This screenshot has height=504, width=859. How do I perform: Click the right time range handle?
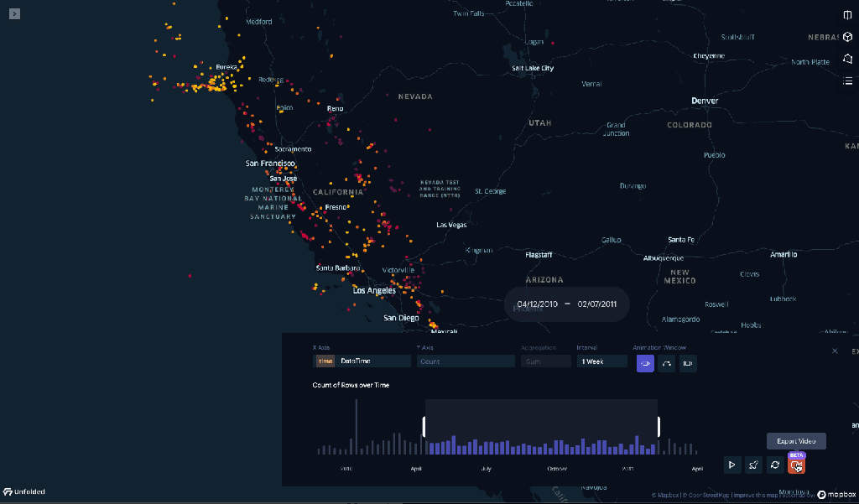pos(659,427)
